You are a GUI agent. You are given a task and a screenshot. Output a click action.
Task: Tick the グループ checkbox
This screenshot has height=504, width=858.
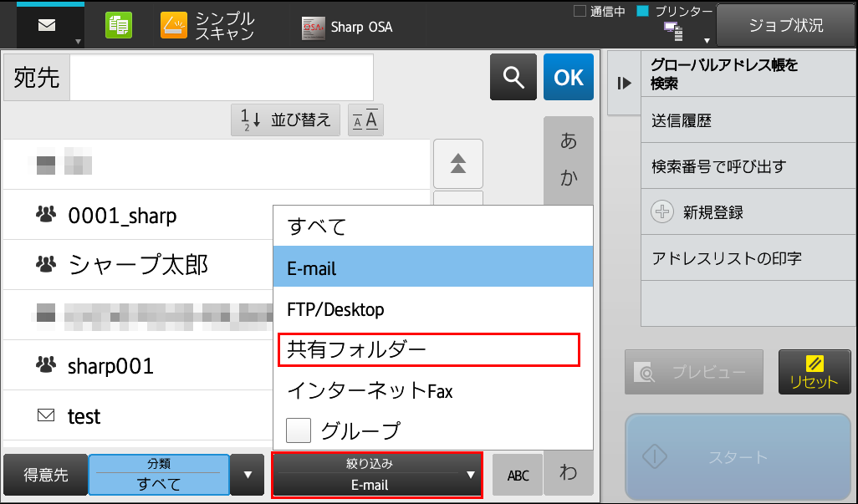pos(299,430)
